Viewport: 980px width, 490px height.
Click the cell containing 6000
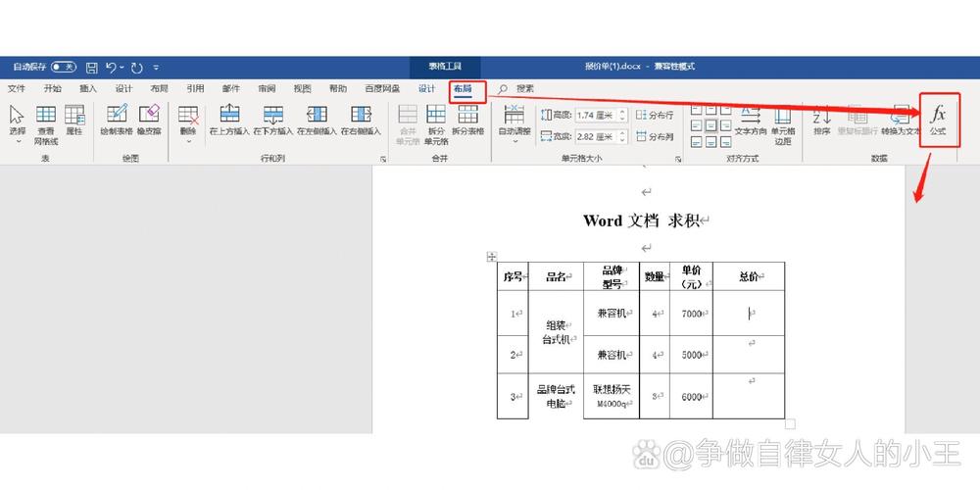(691, 396)
